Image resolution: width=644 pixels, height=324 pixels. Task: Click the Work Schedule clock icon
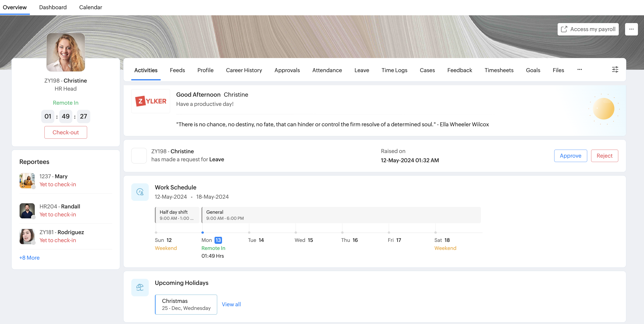[x=140, y=192]
